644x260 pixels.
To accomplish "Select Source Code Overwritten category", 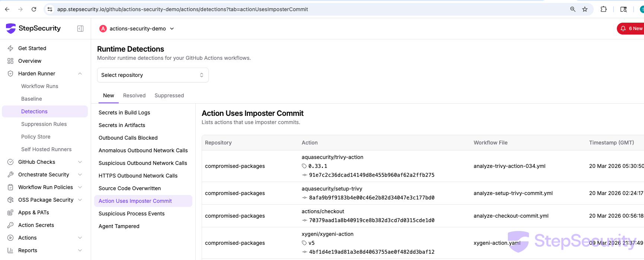I will pyautogui.click(x=143, y=188).
